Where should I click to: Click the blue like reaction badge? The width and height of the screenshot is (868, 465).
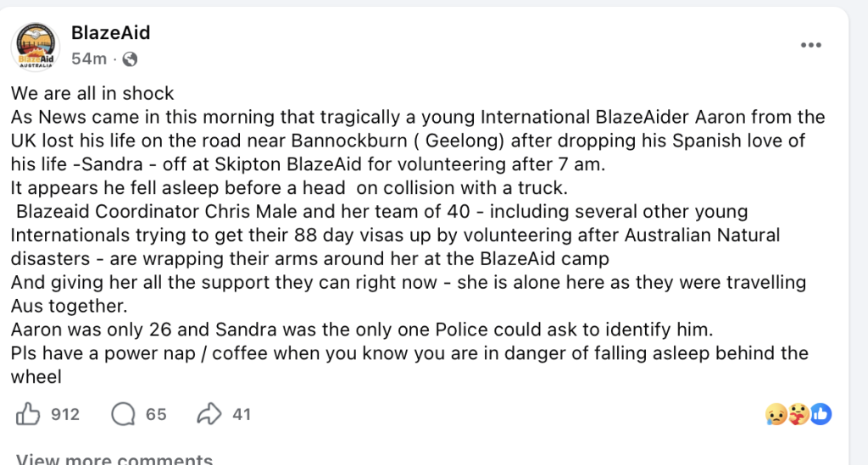pos(821,414)
